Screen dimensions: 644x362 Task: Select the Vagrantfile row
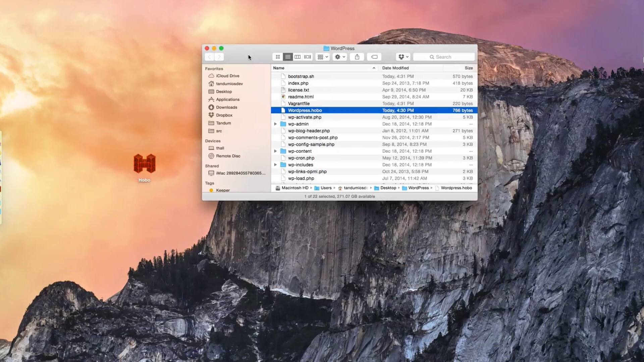coord(374,104)
